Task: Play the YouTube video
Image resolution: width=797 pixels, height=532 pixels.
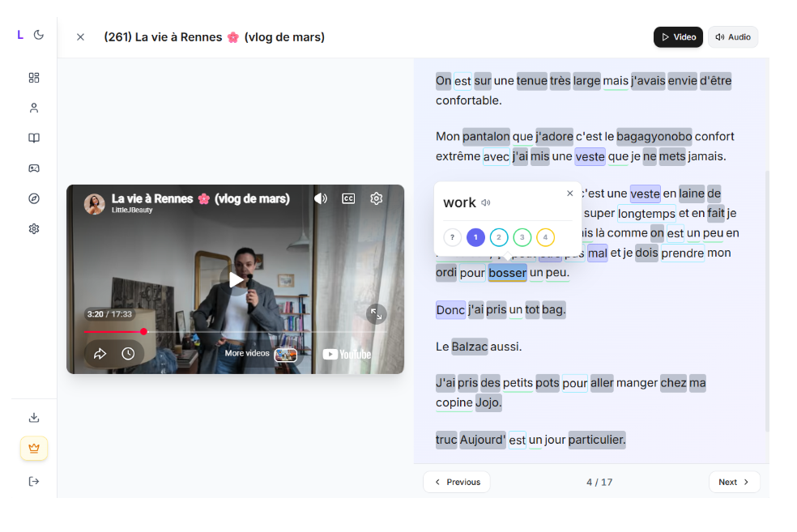Action: 235,279
